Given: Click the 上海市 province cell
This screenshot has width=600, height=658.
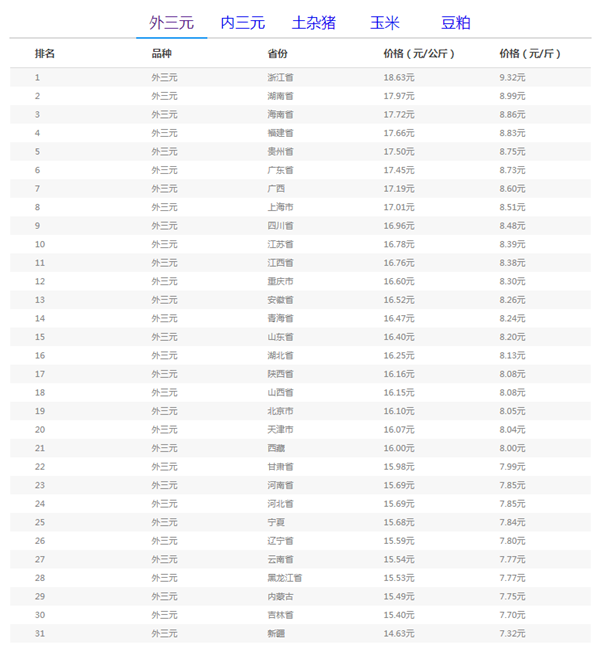Looking at the screenshot, I should tap(281, 207).
